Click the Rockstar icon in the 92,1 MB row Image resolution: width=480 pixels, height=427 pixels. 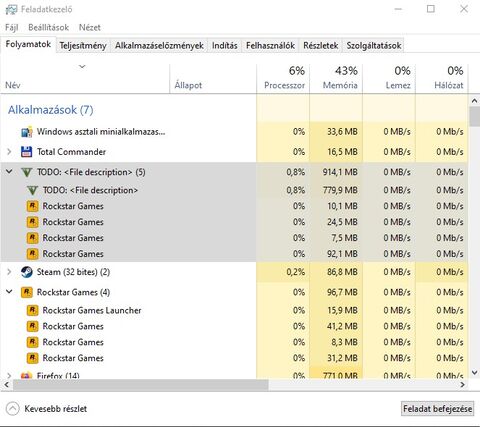32,254
